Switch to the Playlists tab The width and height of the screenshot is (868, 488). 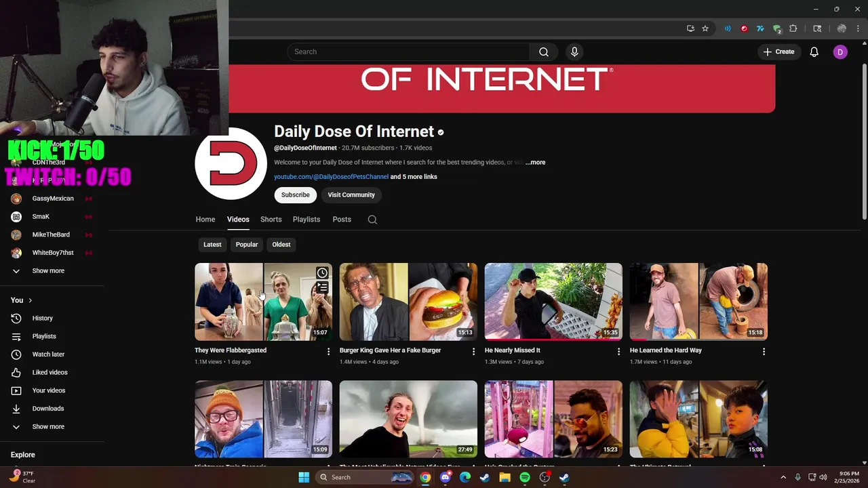click(x=307, y=220)
